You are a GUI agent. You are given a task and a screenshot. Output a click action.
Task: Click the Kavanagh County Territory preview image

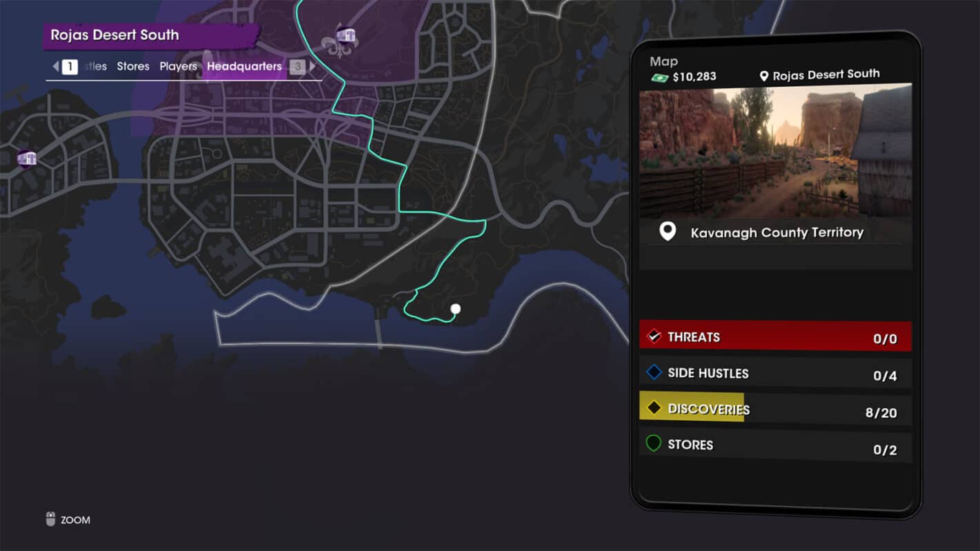(775, 150)
